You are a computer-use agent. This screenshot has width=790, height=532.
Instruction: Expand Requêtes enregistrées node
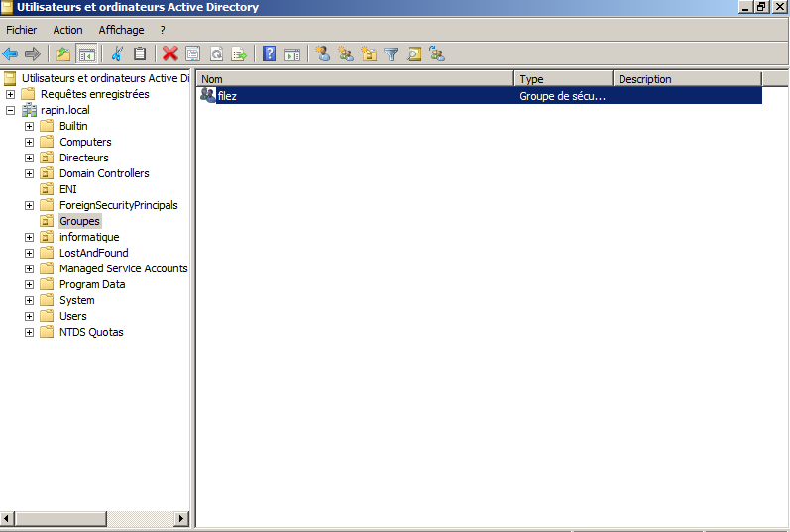click(x=10, y=94)
